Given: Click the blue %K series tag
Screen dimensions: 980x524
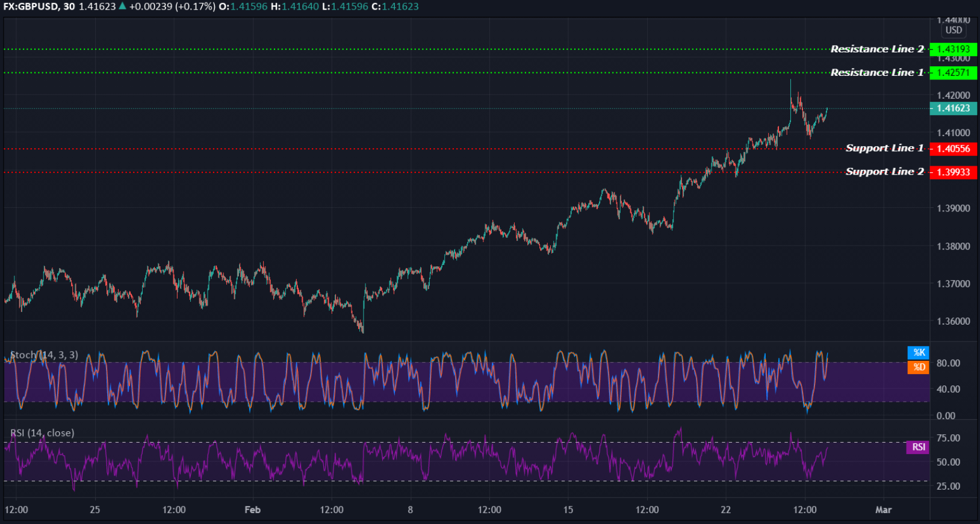Looking at the screenshot, I should [919, 353].
